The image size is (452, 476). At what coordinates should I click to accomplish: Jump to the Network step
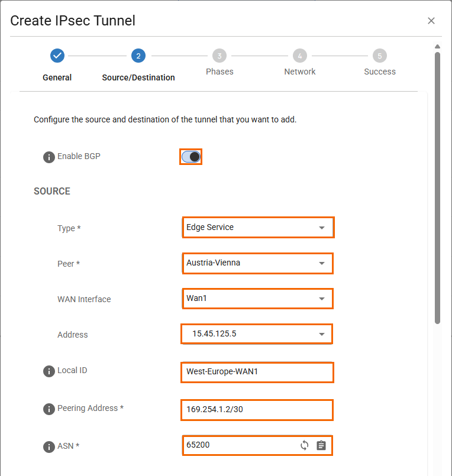300,56
